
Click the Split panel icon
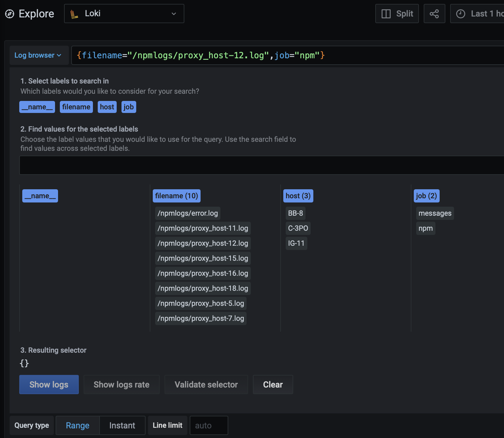click(x=386, y=14)
